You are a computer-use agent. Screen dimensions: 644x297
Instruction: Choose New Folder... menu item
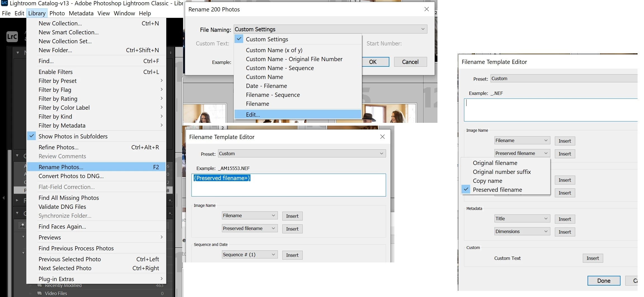96,50
